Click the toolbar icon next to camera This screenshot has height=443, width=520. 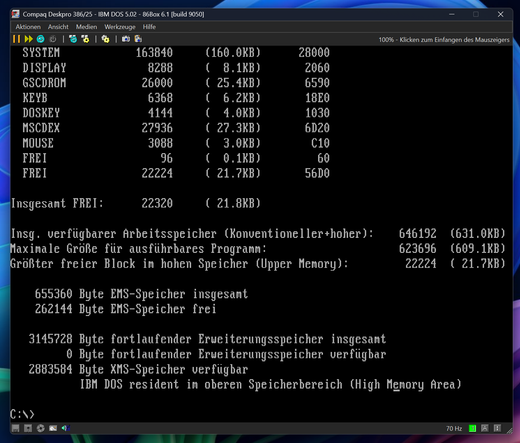[138, 39]
